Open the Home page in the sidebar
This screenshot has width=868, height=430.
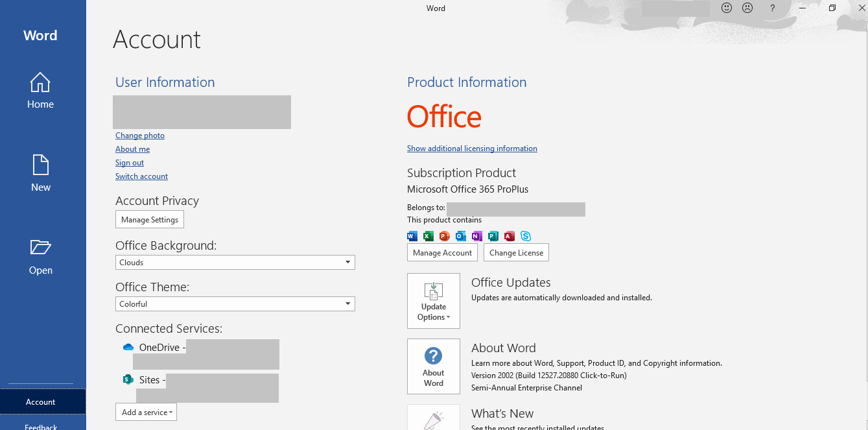[40, 90]
